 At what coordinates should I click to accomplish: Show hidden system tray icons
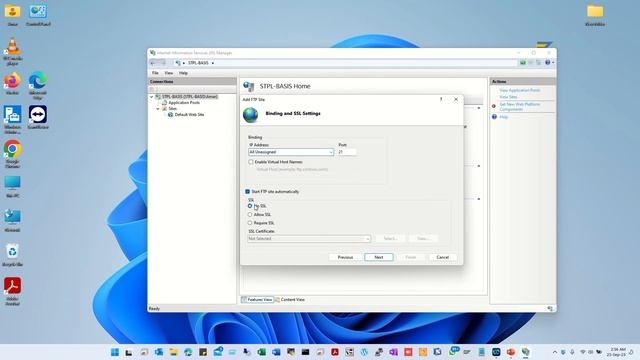point(555,352)
